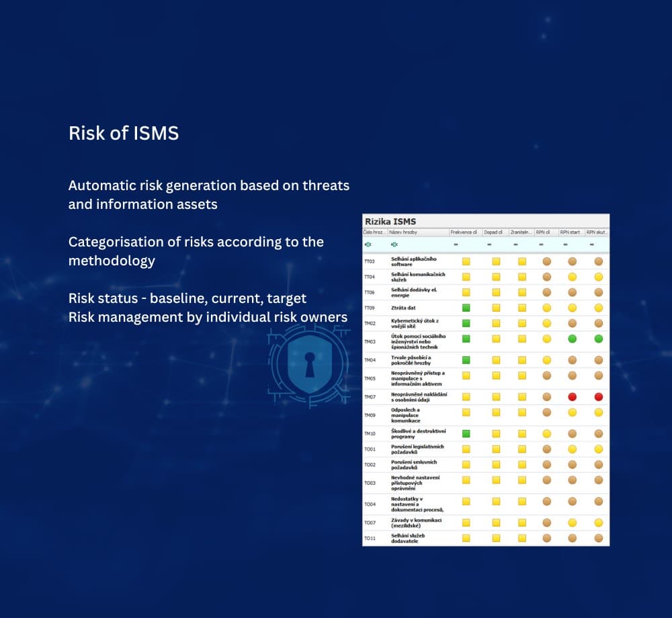Click threat number TM05
Screen dimensions: 672x618
pyautogui.click(x=370, y=379)
